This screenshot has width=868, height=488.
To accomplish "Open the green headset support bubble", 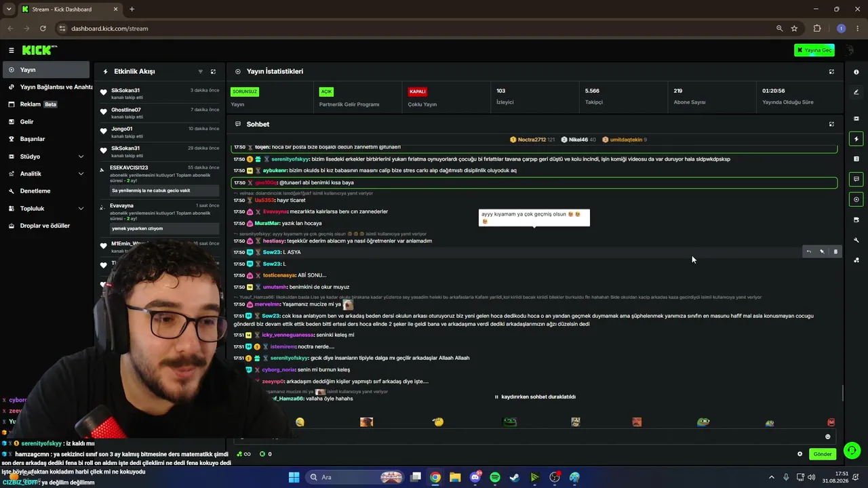I will click(852, 450).
